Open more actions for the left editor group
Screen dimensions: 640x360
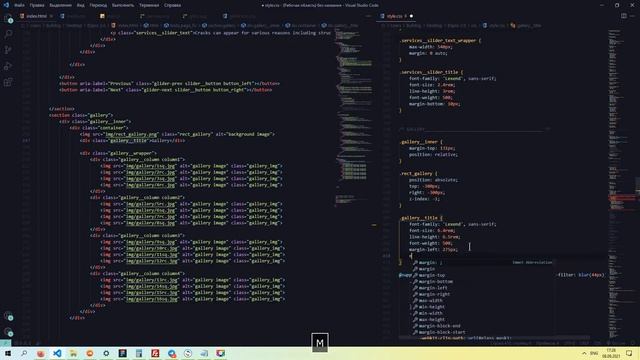(369, 16)
